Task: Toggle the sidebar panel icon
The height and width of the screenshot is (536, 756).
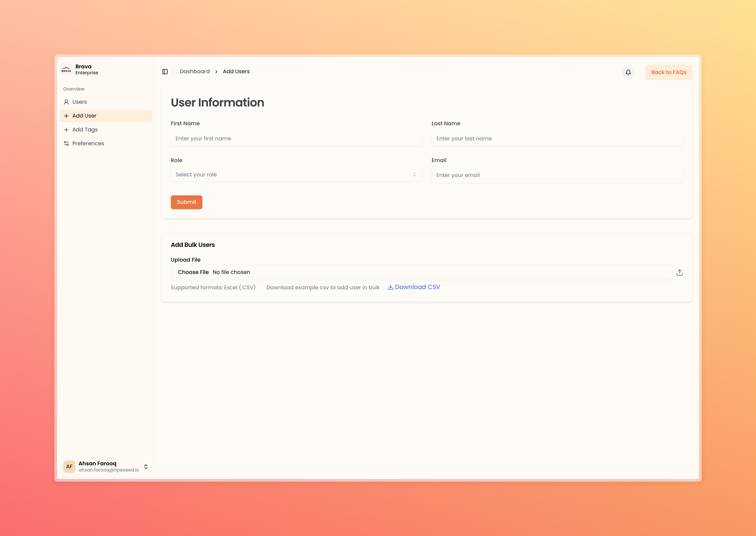Action: (165, 72)
